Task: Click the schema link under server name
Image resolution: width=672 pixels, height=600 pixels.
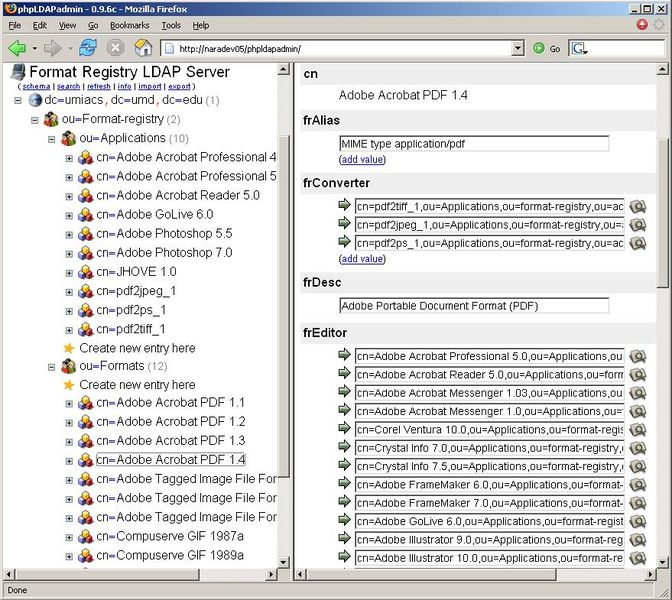Action: click(36, 87)
